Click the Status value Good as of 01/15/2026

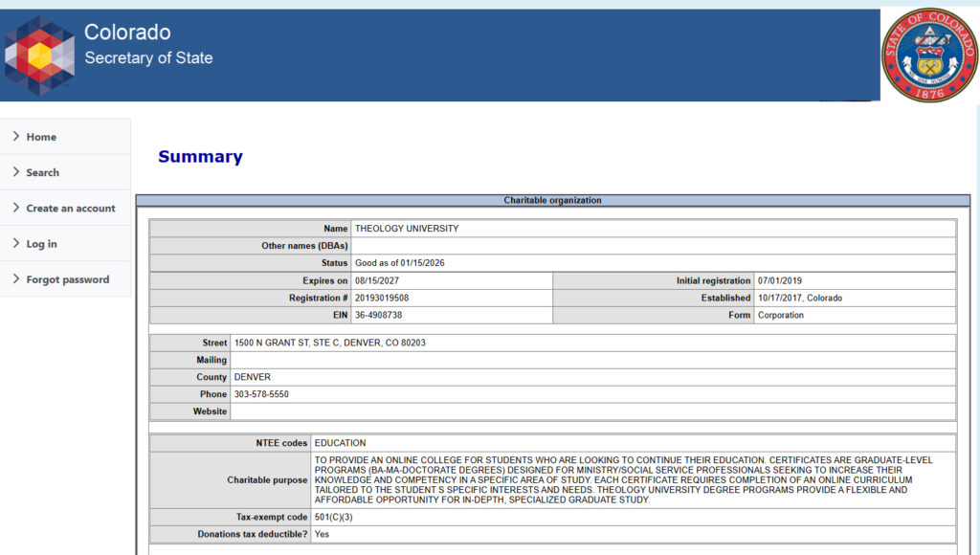click(x=399, y=263)
